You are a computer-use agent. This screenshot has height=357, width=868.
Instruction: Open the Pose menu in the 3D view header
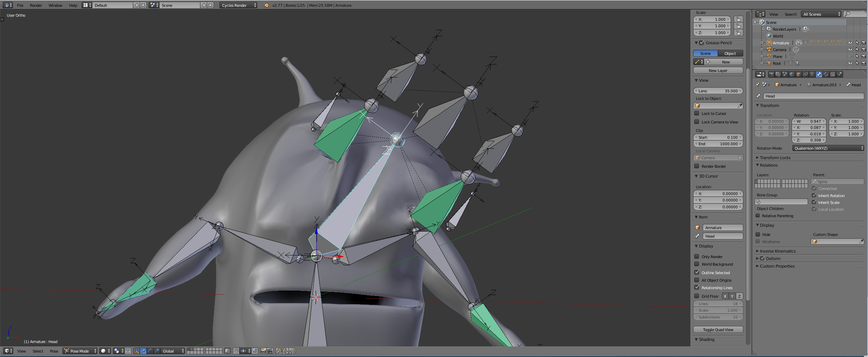[54, 351]
